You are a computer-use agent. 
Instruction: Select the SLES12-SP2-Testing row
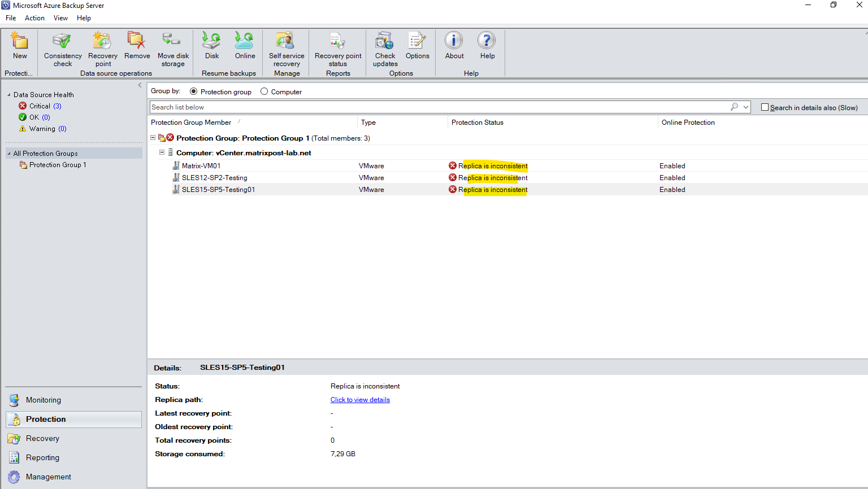(507, 177)
